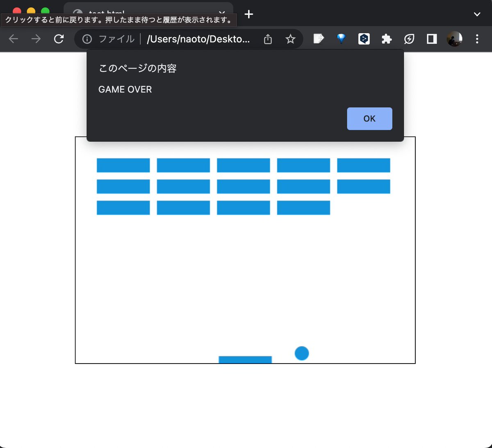
Task: Close the test.html tab
Action: 222,12
